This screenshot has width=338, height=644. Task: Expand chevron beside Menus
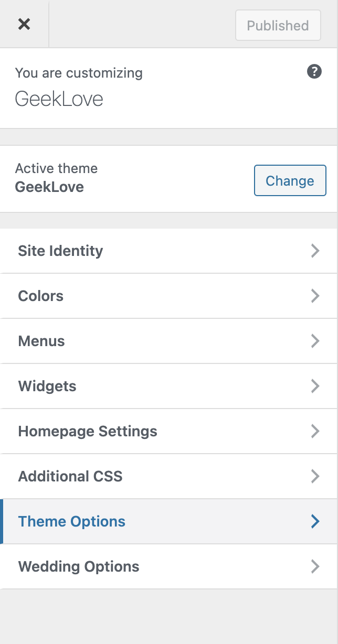point(315,341)
